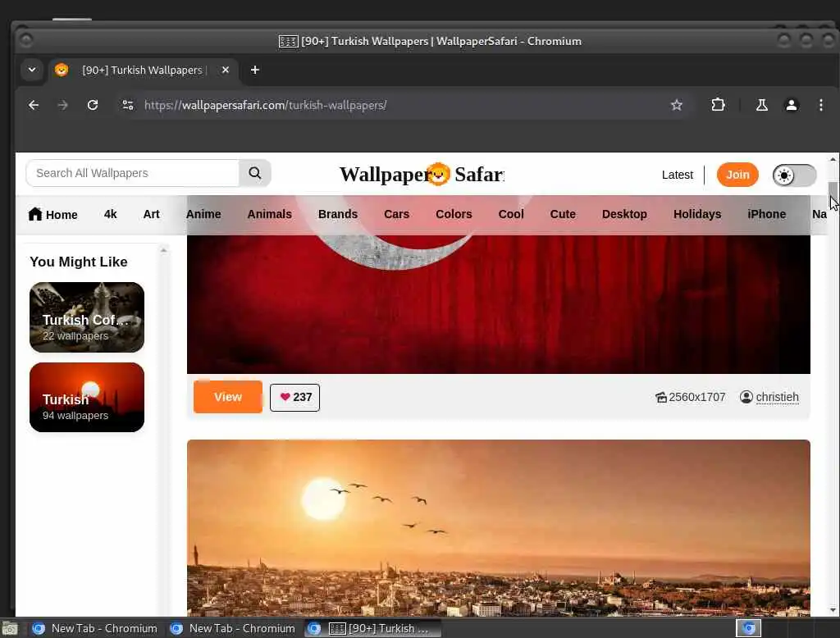Open the Cool category

tap(511, 214)
